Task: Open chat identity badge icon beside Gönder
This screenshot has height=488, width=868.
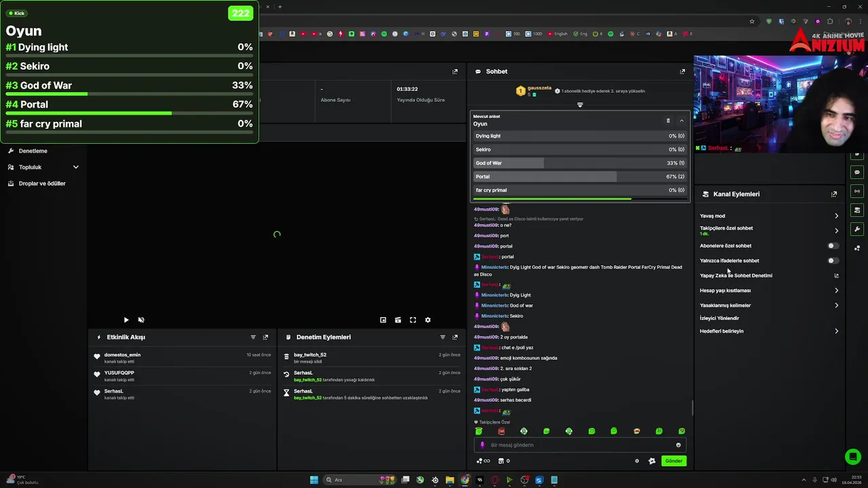Action: [652, 461]
